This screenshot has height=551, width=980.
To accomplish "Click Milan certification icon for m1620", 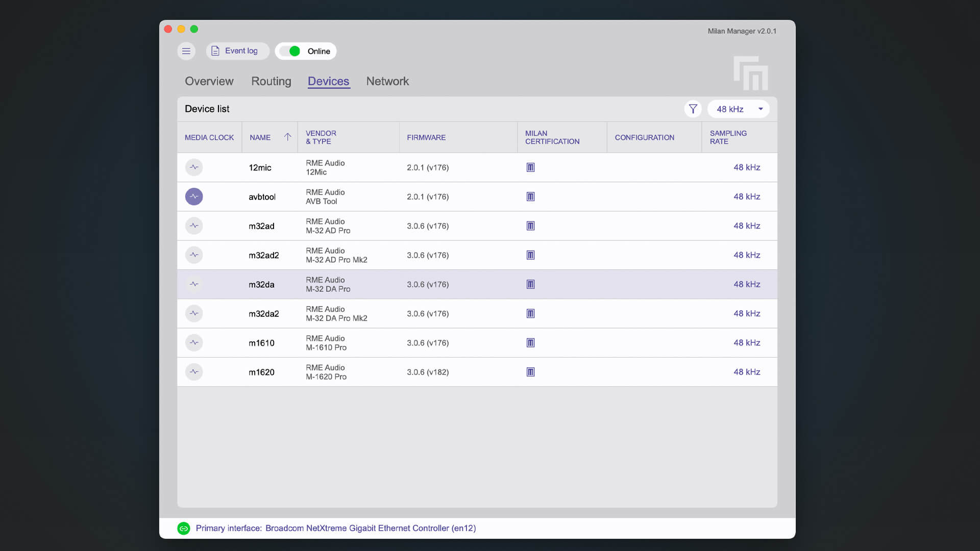I will 530,372.
